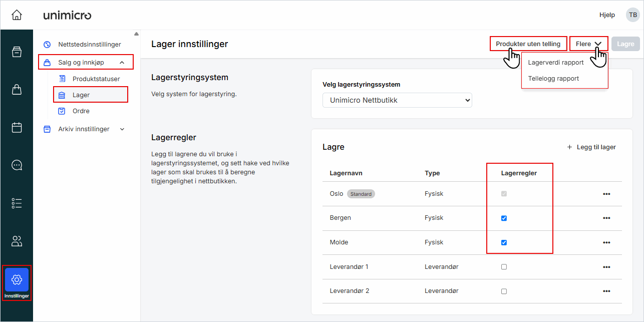Open the Velg lagerstyringssystem dropdown
Screen dimensions: 644x322
pos(397,100)
